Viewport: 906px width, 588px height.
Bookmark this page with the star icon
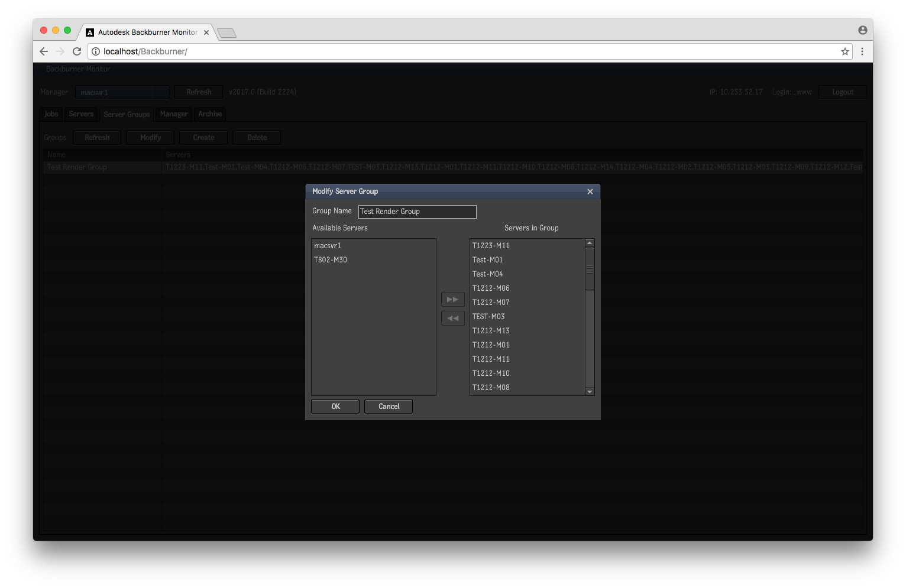click(x=845, y=51)
